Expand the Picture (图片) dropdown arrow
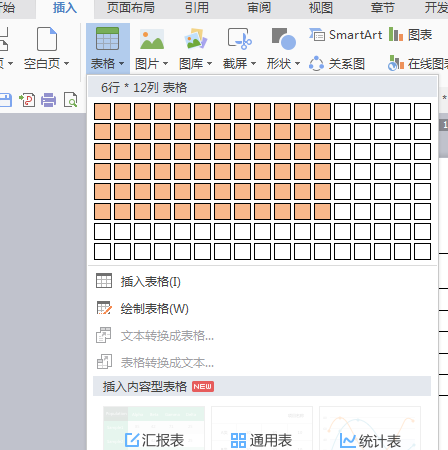Viewport: 448px width, 450px height. [165, 63]
